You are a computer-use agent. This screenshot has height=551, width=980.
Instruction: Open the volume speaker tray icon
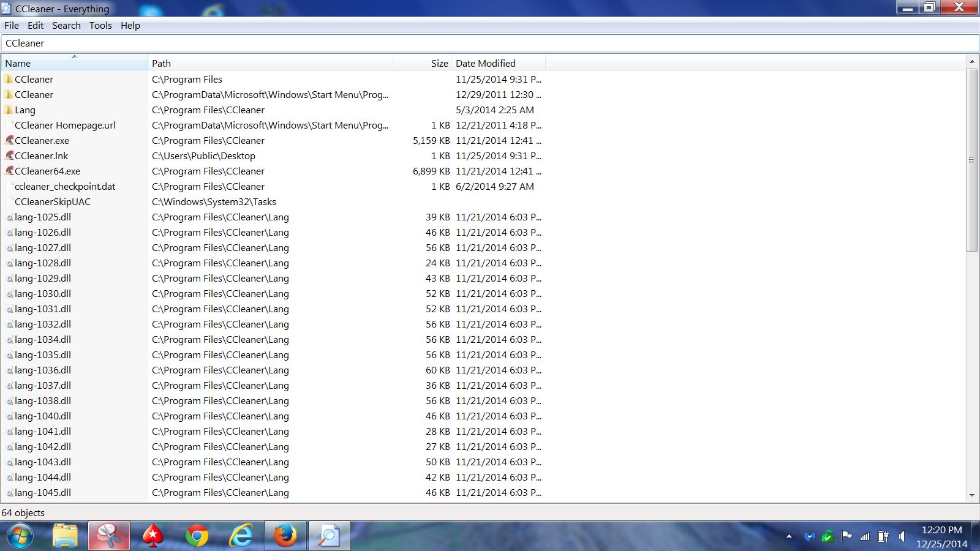pyautogui.click(x=902, y=536)
